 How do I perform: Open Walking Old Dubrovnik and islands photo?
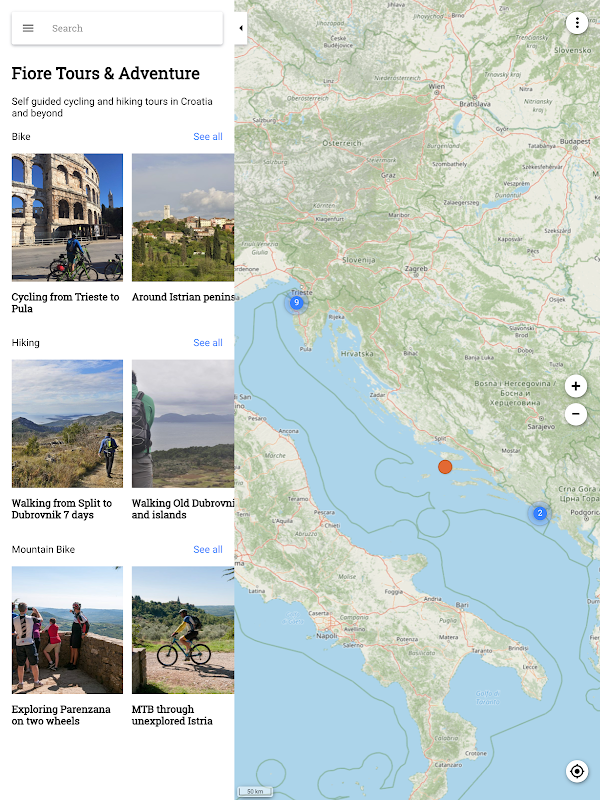pyautogui.click(x=183, y=424)
